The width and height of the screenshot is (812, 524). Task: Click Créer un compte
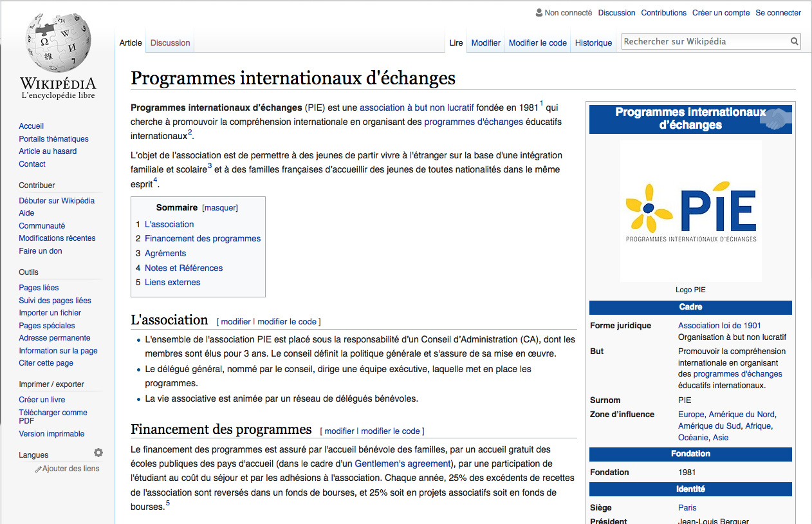[x=721, y=13]
